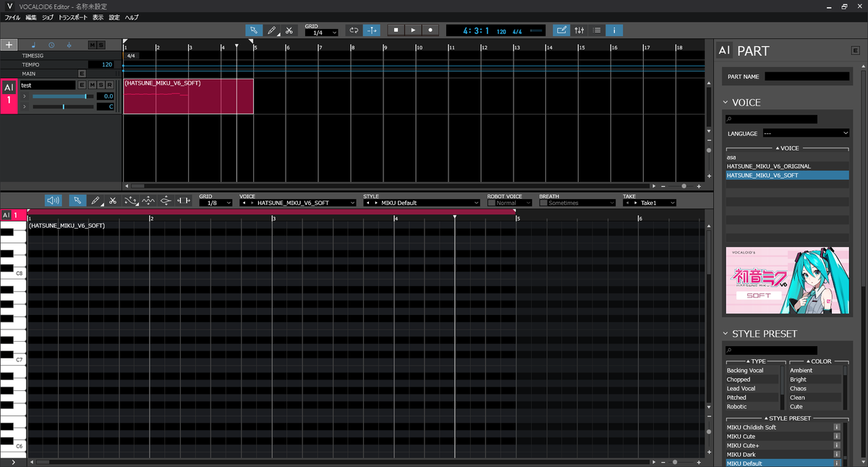
Task: Show info for MIKU Dark preset
Action: click(837, 455)
